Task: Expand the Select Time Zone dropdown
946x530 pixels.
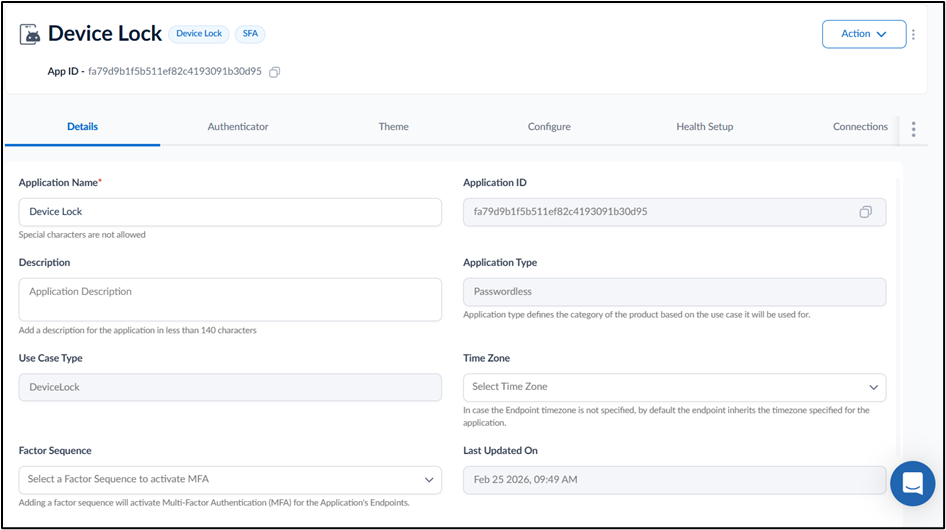Action: point(674,387)
